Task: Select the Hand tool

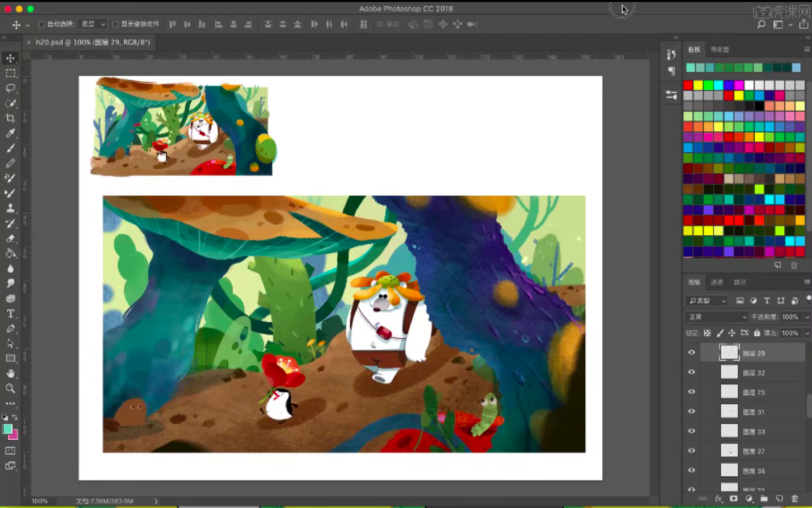Action: (x=11, y=373)
